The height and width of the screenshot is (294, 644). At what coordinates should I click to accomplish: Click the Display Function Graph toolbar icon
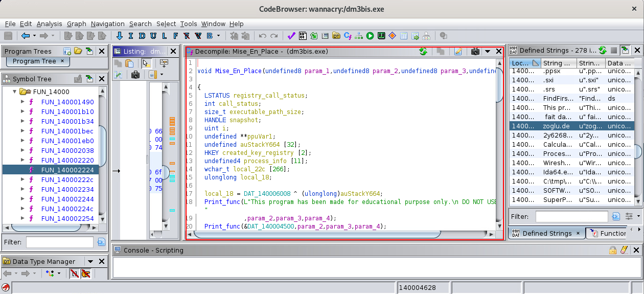[359, 36]
